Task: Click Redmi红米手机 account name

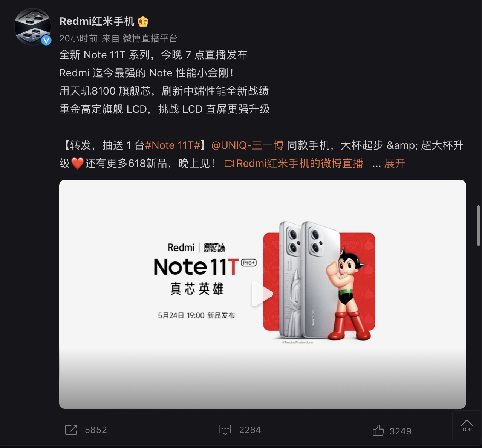Action: click(97, 21)
